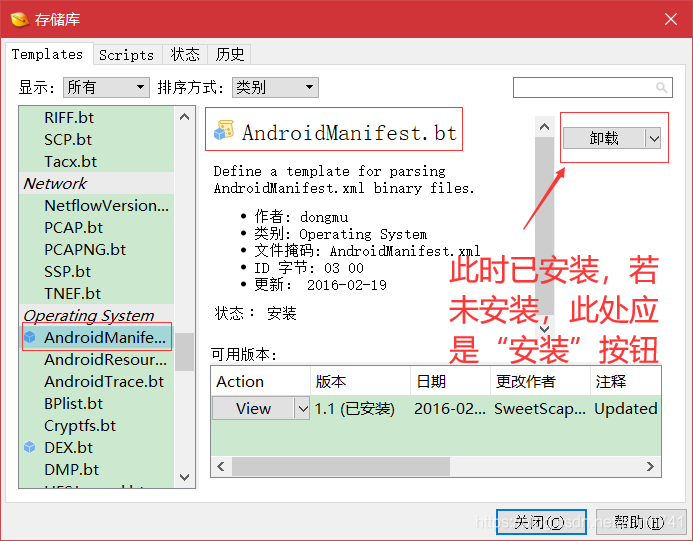Viewport: 693px width, 541px height.
Task: Expand the 卸载 button dropdown arrow
Action: [x=654, y=138]
